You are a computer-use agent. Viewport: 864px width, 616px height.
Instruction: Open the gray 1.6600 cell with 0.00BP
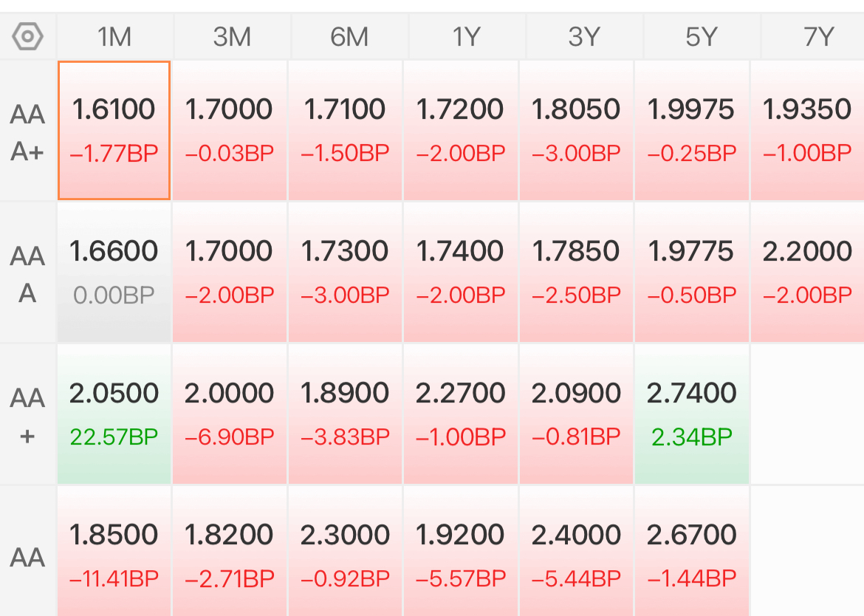point(114,273)
